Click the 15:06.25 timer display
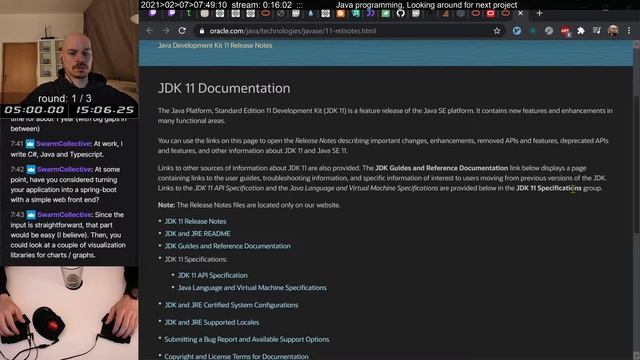The image size is (640, 360). pos(105,110)
